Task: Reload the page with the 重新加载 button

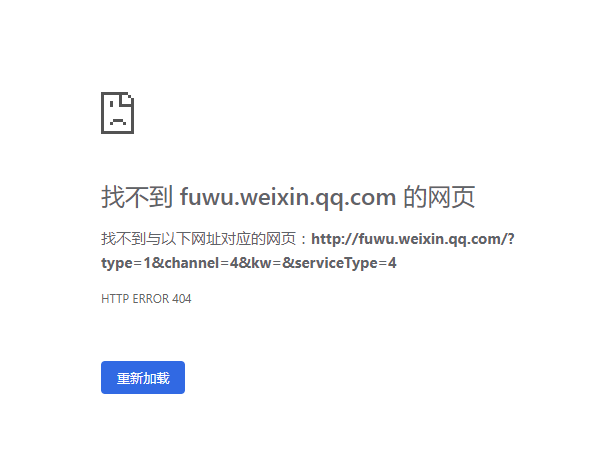Action: pyautogui.click(x=143, y=377)
